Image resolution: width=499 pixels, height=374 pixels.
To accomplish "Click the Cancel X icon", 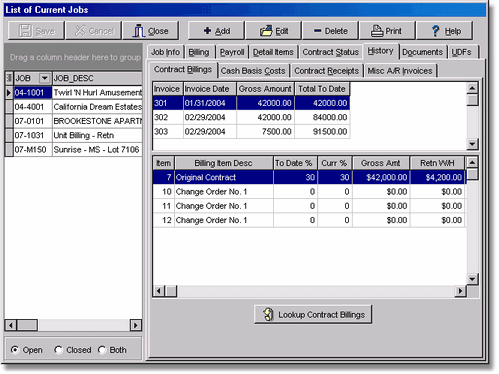I will pyautogui.click(x=80, y=31).
